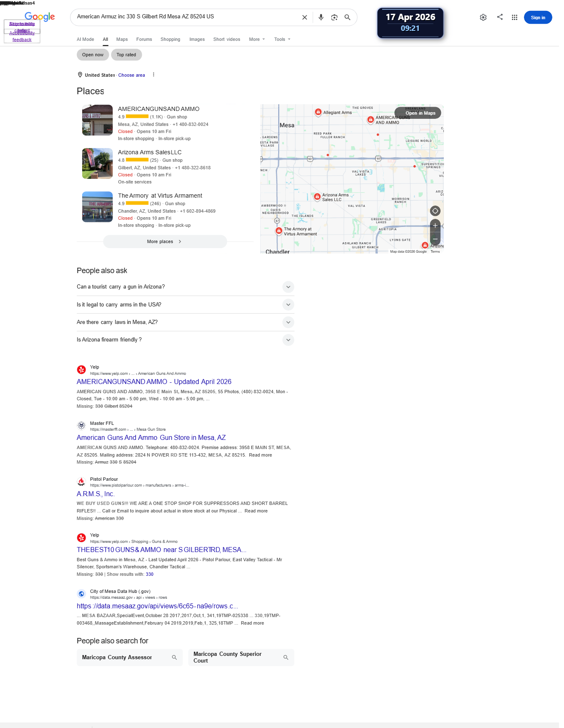Click the share icon in header

click(x=500, y=17)
